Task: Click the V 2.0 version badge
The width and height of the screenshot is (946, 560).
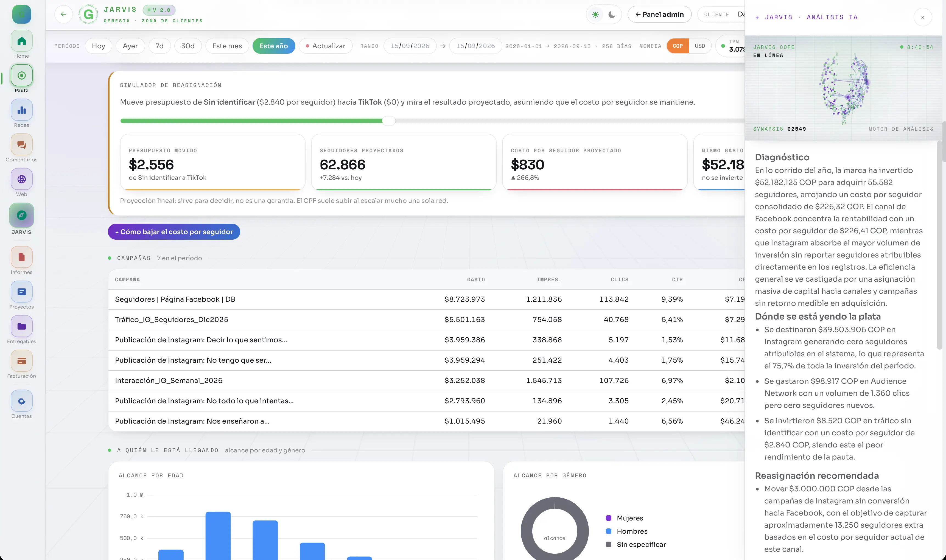Action: coord(159,10)
